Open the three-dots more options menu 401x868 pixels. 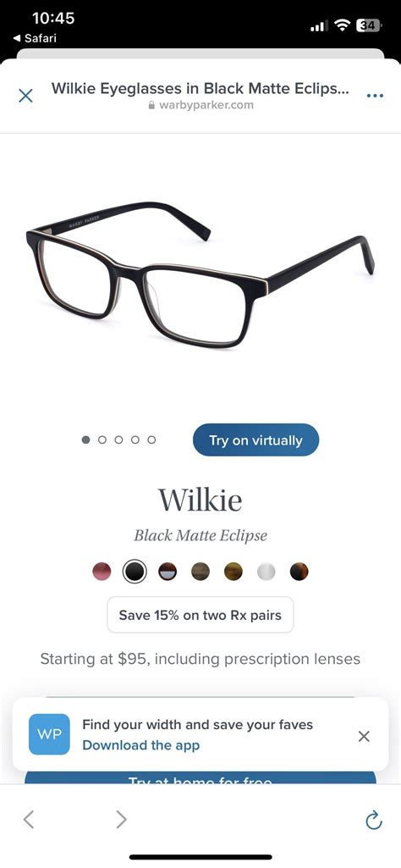[x=375, y=96]
